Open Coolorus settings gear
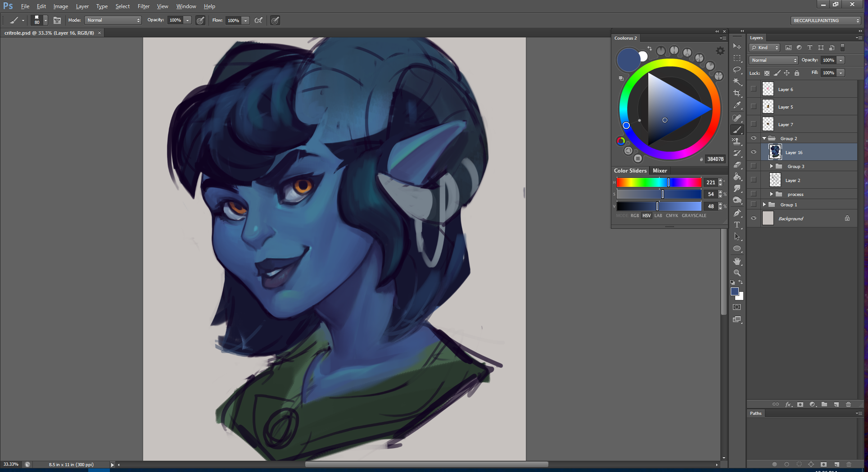 pyautogui.click(x=720, y=51)
